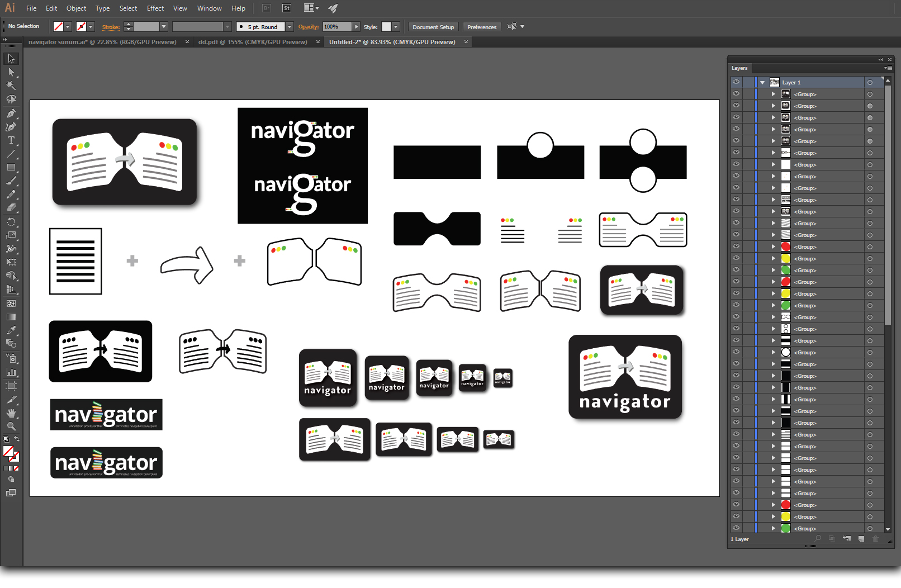Hide the first <Group> under Layer 1
This screenshot has height=588, width=901.
pos(736,94)
